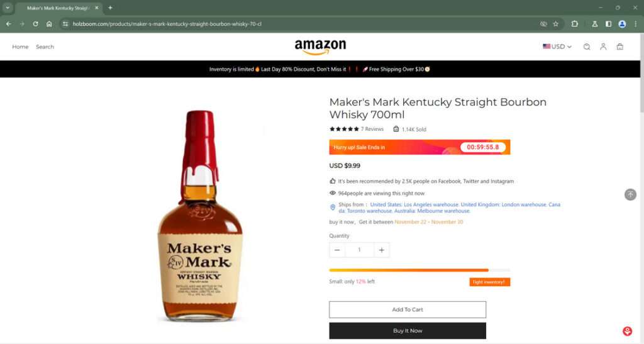Click the Maker's Mark bottle product image
This screenshot has width=644, height=344.
click(199, 216)
